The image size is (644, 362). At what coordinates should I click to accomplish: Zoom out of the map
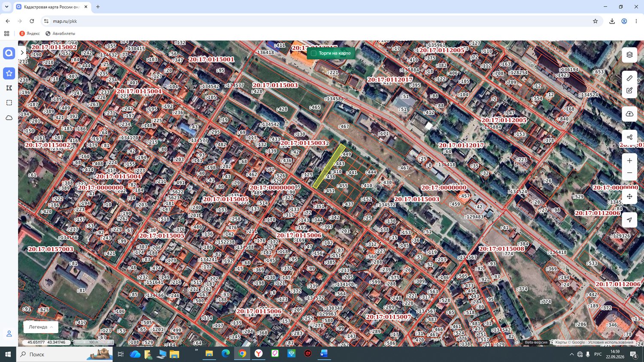click(629, 173)
